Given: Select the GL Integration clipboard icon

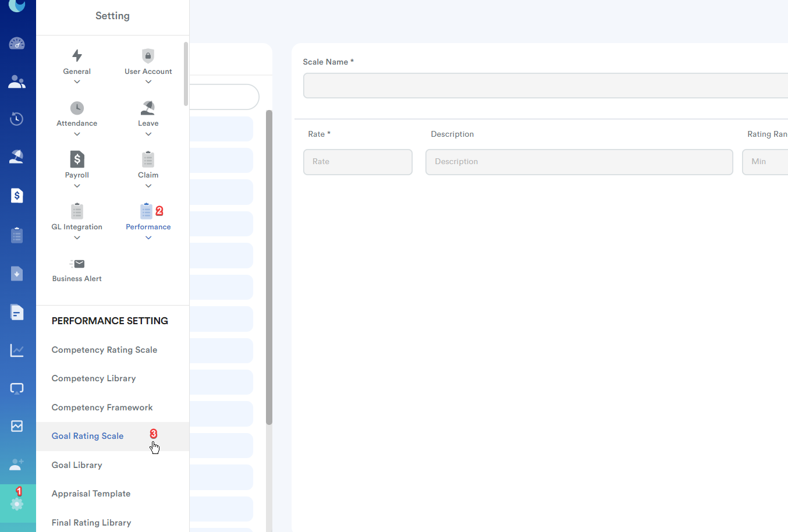Looking at the screenshot, I should pyautogui.click(x=77, y=211).
